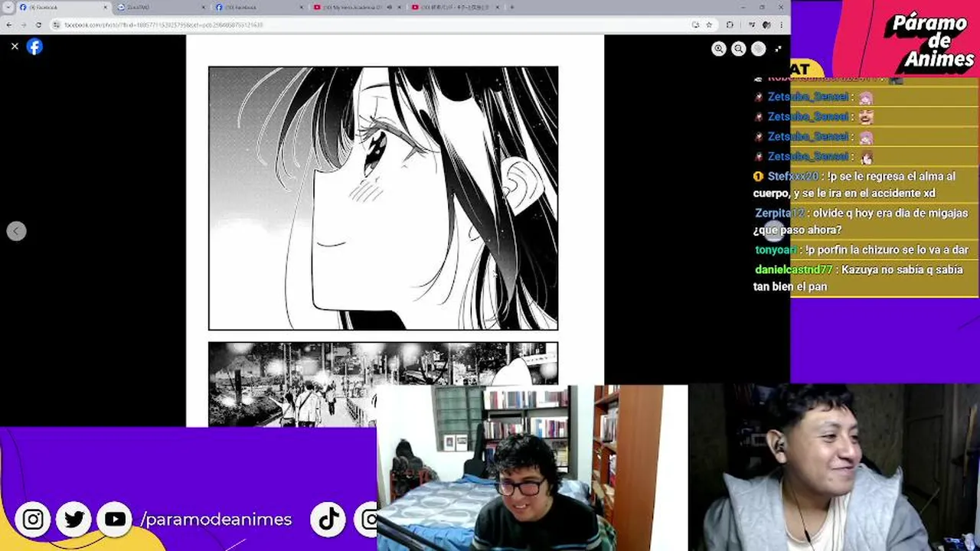Open the Chrome three-dot menu
This screenshot has height=551, width=980.
[782, 24]
